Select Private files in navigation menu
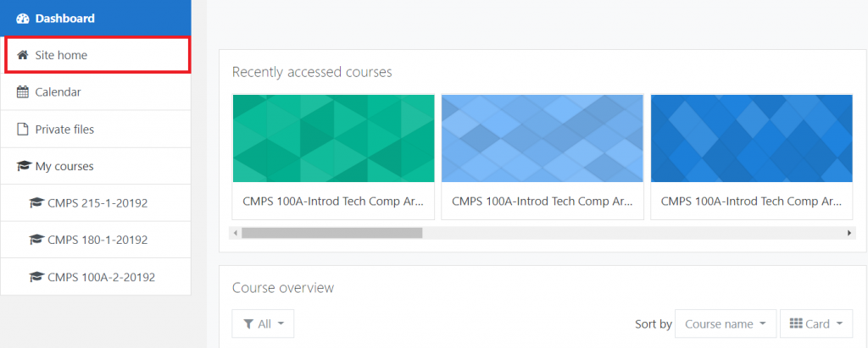 64,130
